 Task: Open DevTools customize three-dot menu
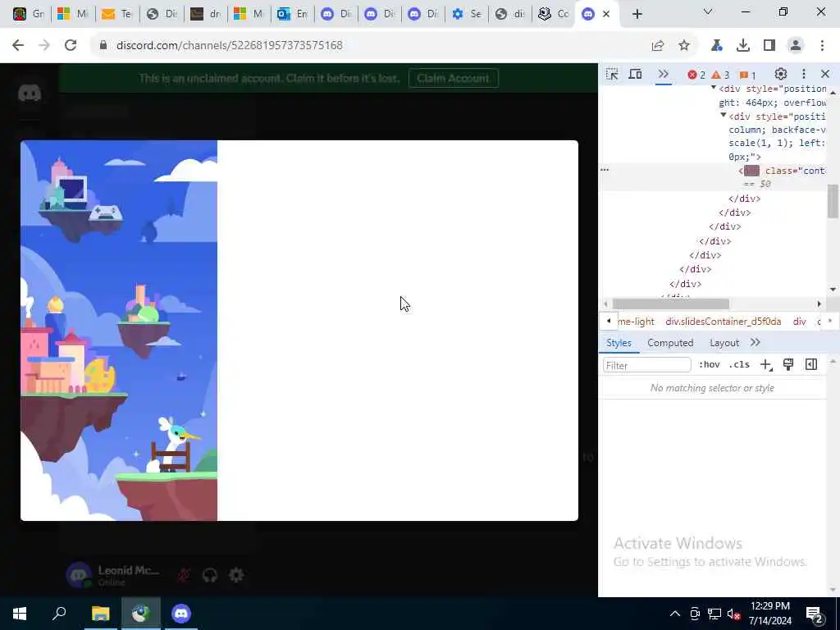click(804, 74)
